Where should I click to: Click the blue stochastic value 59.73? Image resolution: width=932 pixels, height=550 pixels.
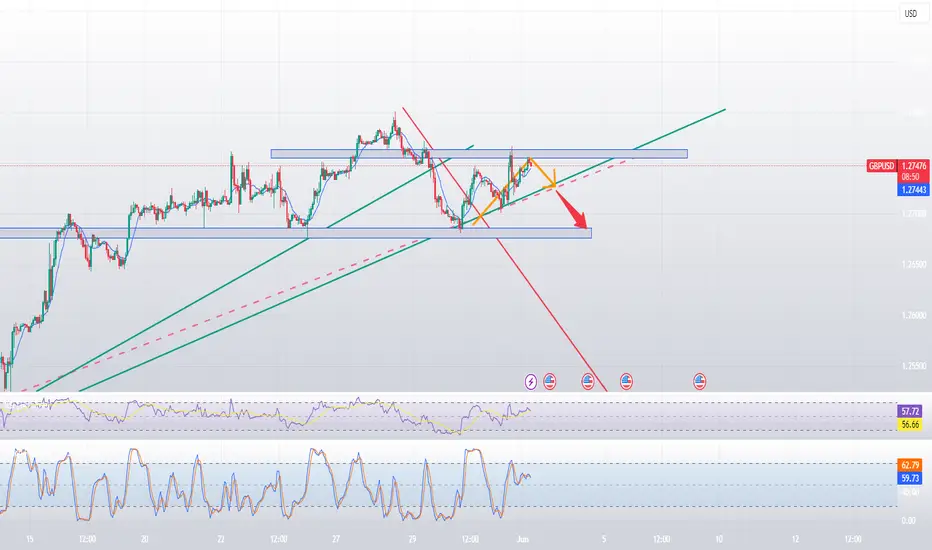click(x=910, y=478)
